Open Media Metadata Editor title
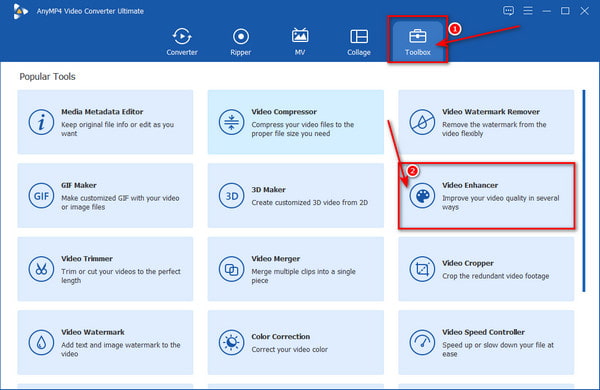 102,112
